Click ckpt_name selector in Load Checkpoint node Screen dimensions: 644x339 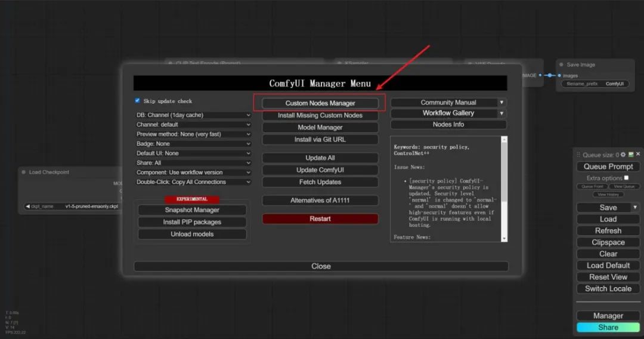(72, 207)
